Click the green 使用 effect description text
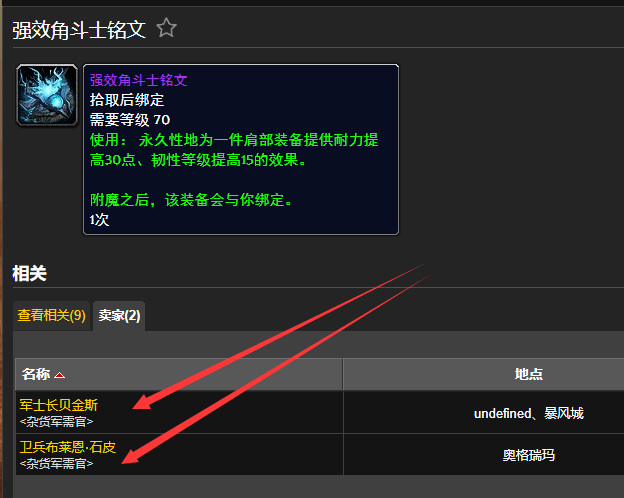Screen dimensions: 624x498 pyautogui.click(x=234, y=150)
